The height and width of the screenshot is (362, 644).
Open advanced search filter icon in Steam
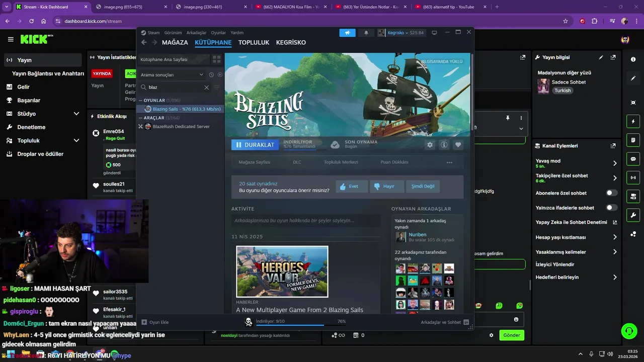tap(217, 87)
